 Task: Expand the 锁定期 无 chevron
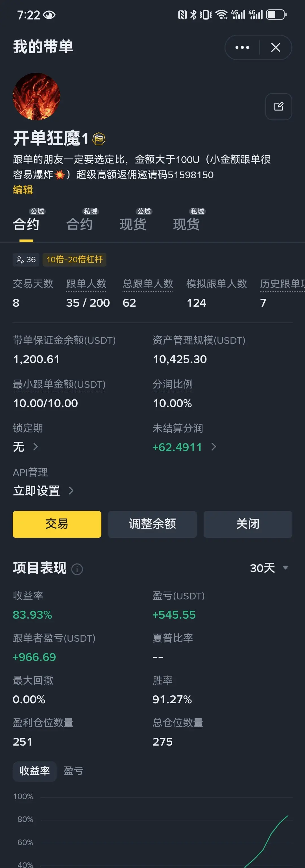tap(35, 447)
